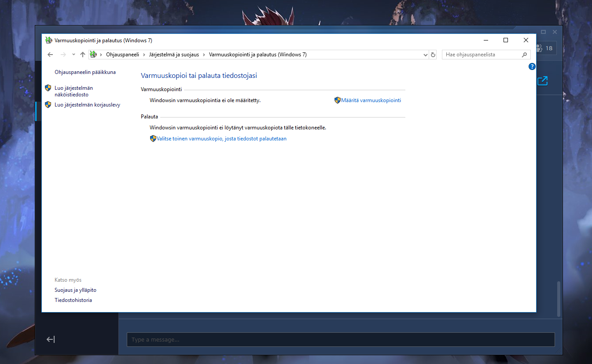The width and height of the screenshot is (592, 364).
Task: Click Type a message field in chat window
Action: (x=341, y=339)
